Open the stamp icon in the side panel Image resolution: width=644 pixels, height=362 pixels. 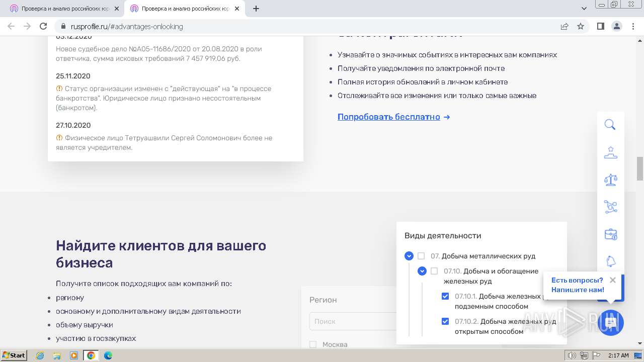coord(610,152)
